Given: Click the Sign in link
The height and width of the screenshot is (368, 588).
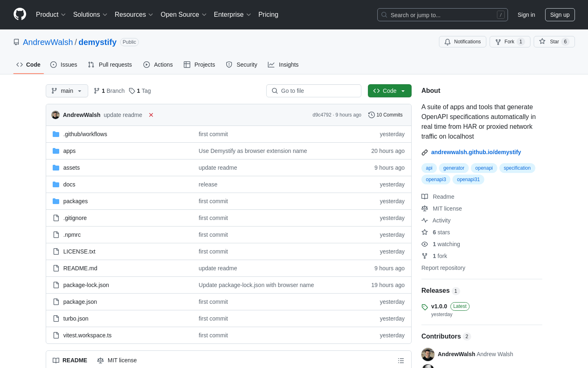Looking at the screenshot, I should pyautogui.click(x=526, y=15).
